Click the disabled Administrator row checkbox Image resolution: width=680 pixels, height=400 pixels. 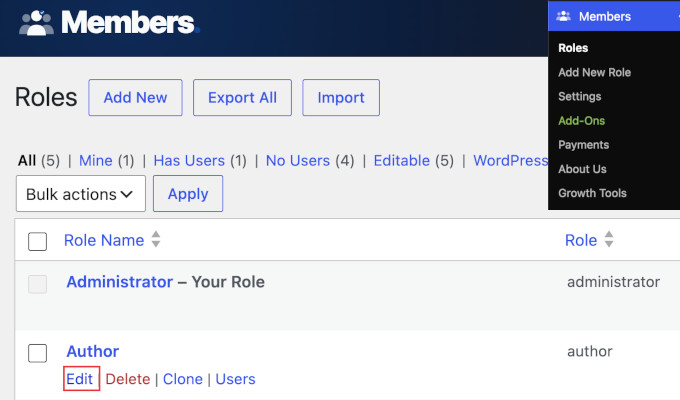[x=38, y=284]
